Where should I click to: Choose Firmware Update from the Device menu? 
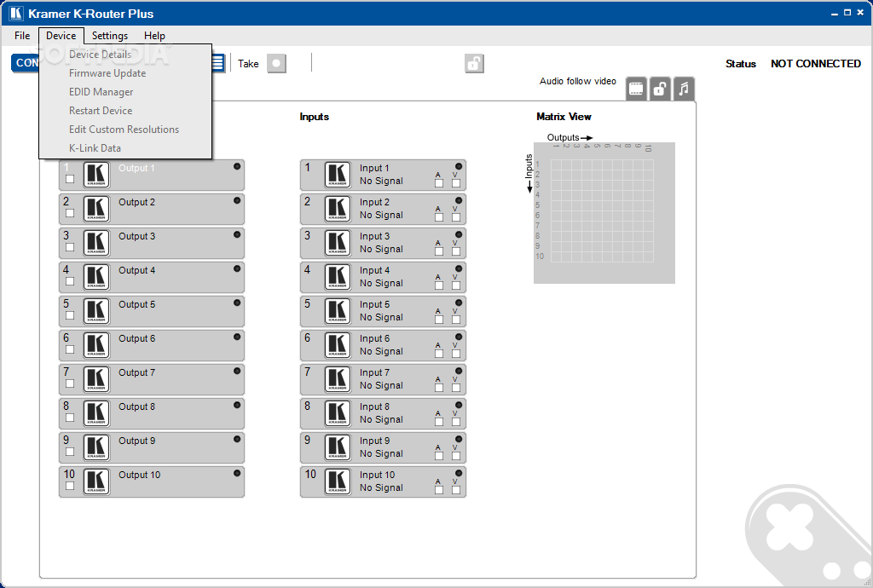tap(125, 73)
